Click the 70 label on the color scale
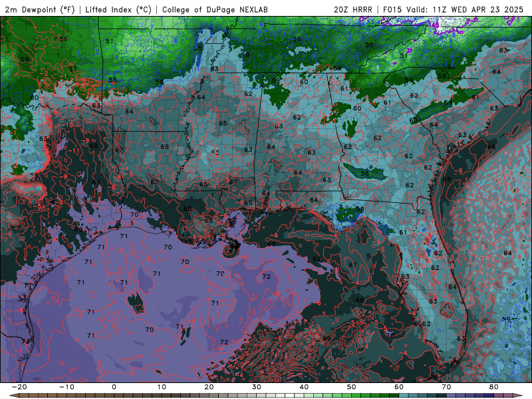This screenshot has width=532, height=399. tap(446, 387)
